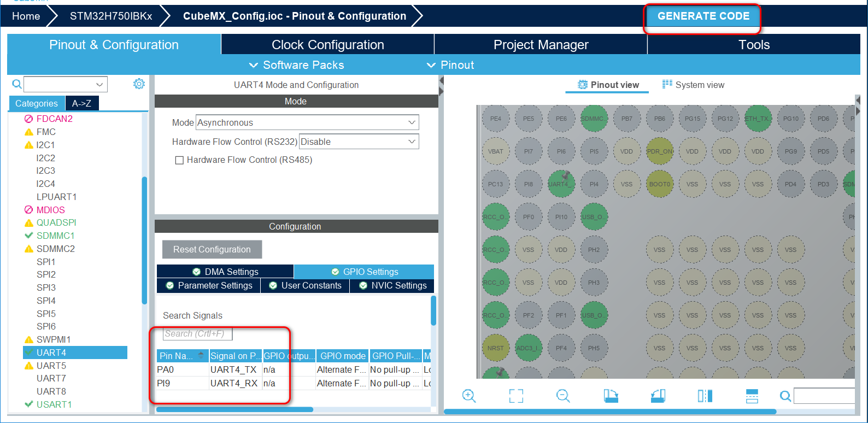Viewport: 868px width, 423px height.
Task: Select the PA0 row in the GPIO table
Action: [294, 369]
